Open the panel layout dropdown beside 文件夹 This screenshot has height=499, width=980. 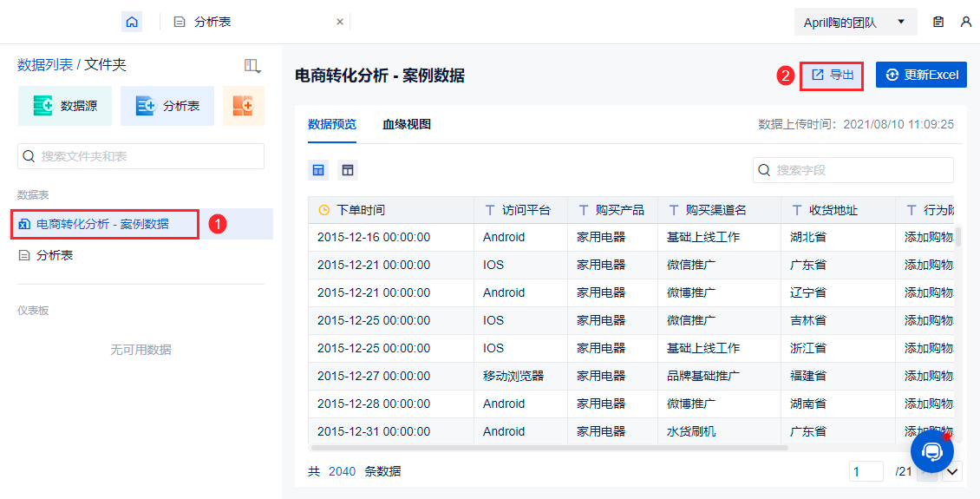(252, 65)
